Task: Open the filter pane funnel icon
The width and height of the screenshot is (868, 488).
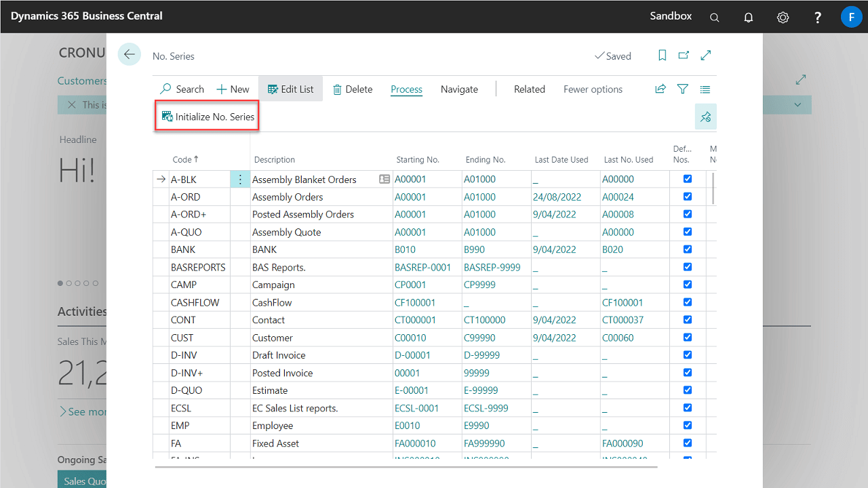Action: 683,89
